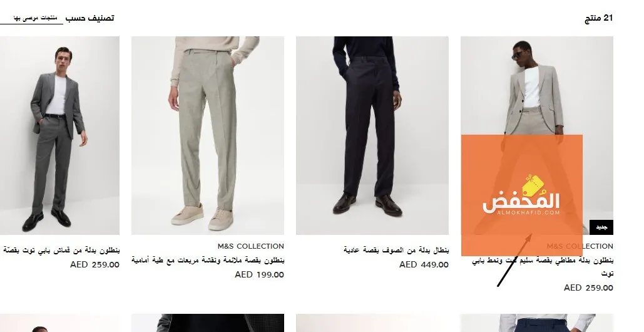Open the slim fit stretch suit trousers title
This screenshot has width=644, height=332.
(x=543, y=266)
